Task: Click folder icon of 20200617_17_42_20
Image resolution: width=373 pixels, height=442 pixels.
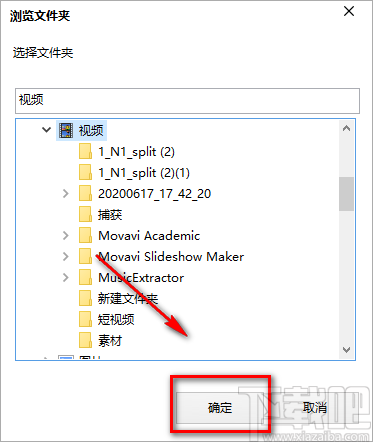Action: tap(86, 193)
